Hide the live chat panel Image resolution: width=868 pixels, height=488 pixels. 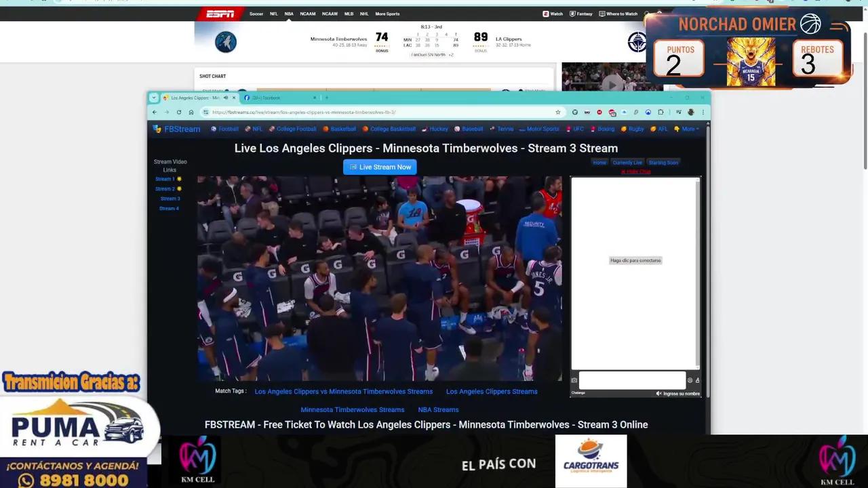635,171
